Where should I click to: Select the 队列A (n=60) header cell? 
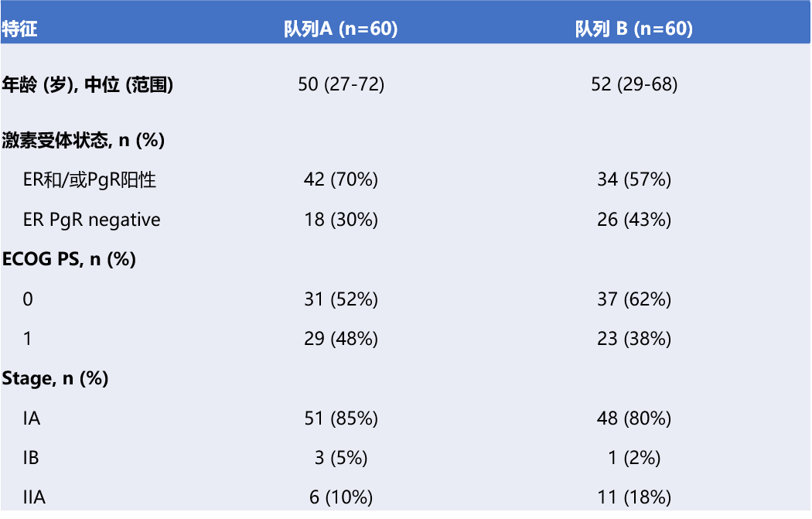pos(340,29)
